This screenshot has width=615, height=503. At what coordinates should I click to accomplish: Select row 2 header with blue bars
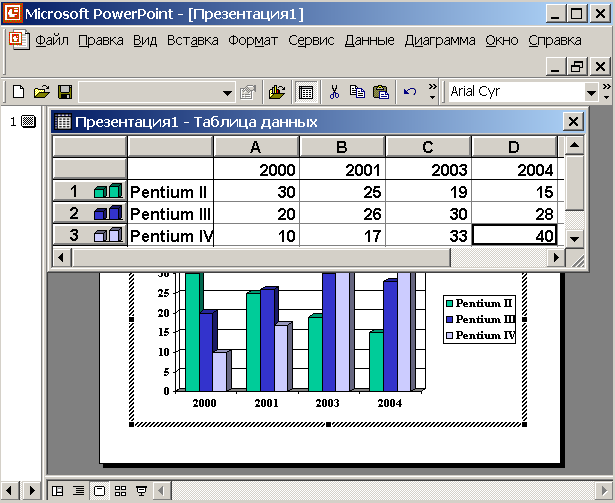click(89, 213)
